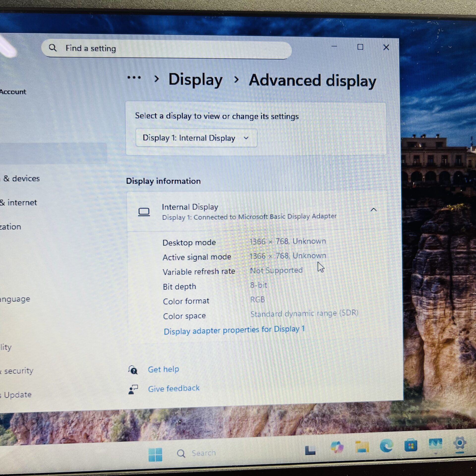Viewport: 476px width, 476px height.
Task: Click the Give feedback icon
Action: 133,389
